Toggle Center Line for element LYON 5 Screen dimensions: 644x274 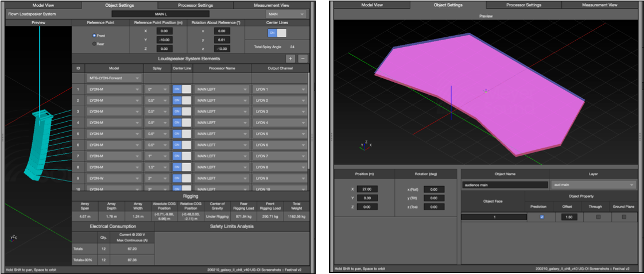pyautogui.click(x=182, y=133)
